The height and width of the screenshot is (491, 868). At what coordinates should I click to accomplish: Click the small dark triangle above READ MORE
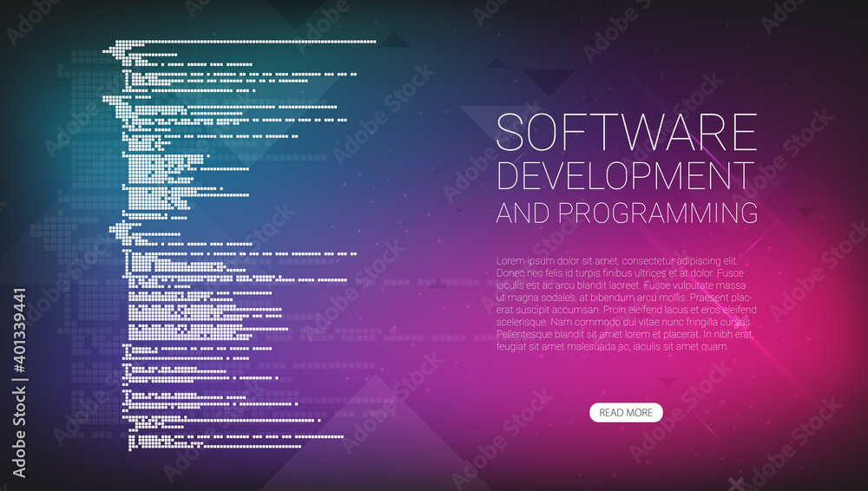point(668,382)
